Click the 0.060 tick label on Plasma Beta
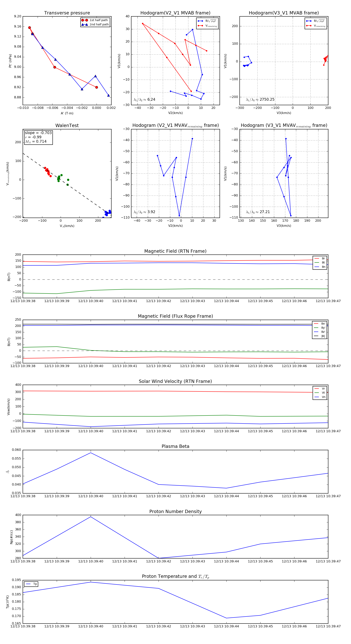351x644 pixels. pos(17,450)
